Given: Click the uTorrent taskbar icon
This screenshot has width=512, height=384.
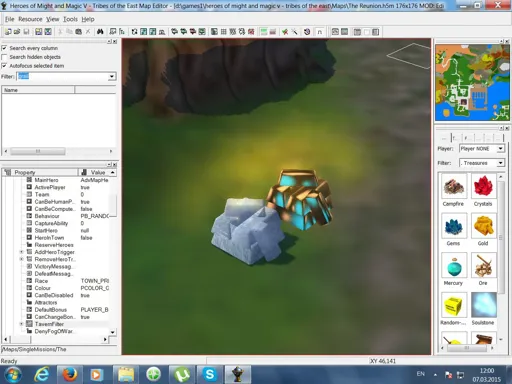Looking at the screenshot, I should [181, 375].
